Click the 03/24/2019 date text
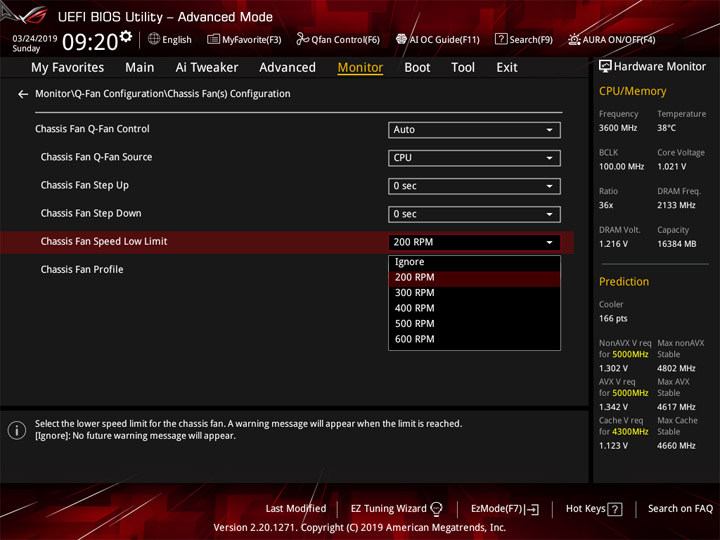720x540 pixels. coord(35,39)
